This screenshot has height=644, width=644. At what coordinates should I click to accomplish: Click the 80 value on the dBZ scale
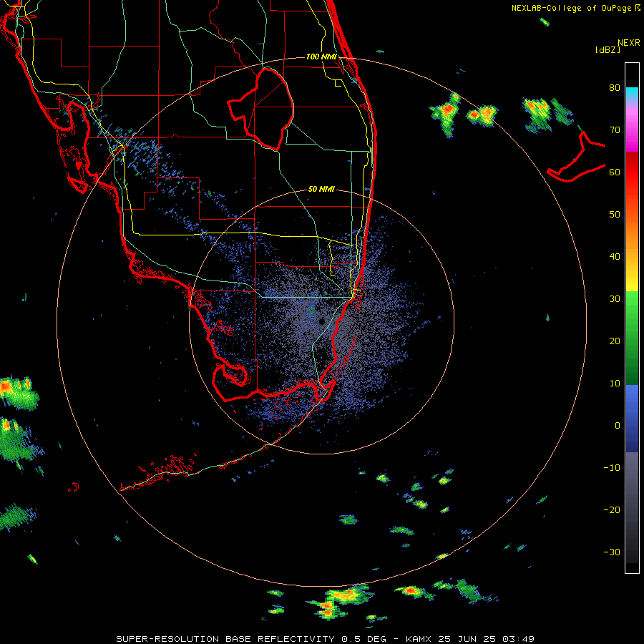pyautogui.click(x=615, y=88)
